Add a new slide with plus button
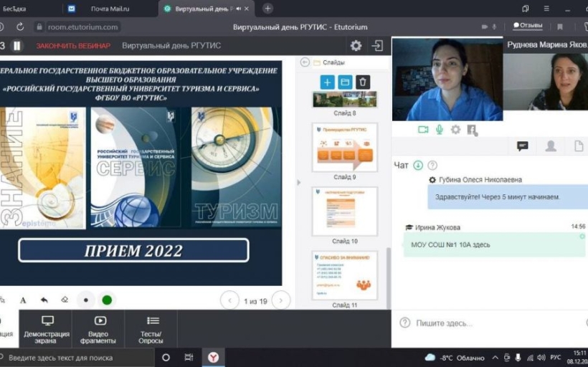 point(328,82)
